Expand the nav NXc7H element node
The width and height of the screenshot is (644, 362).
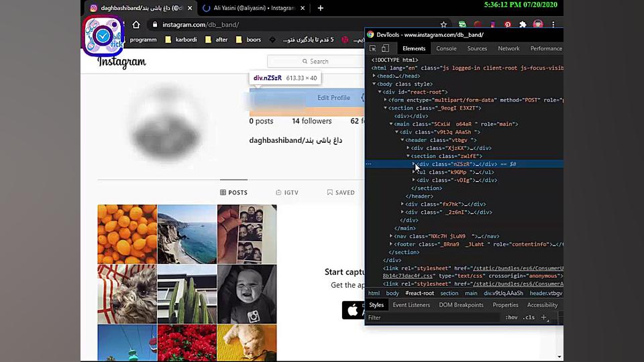391,236
